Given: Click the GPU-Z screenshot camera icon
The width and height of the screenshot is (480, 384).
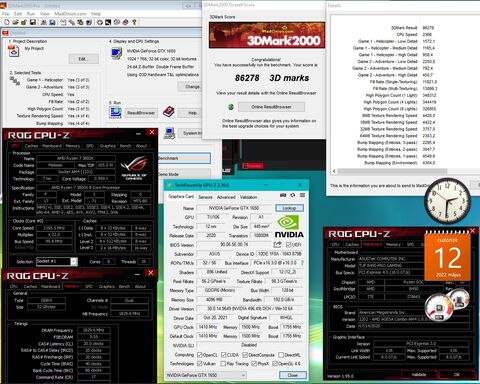Looking at the screenshot, I should (x=283, y=195).
